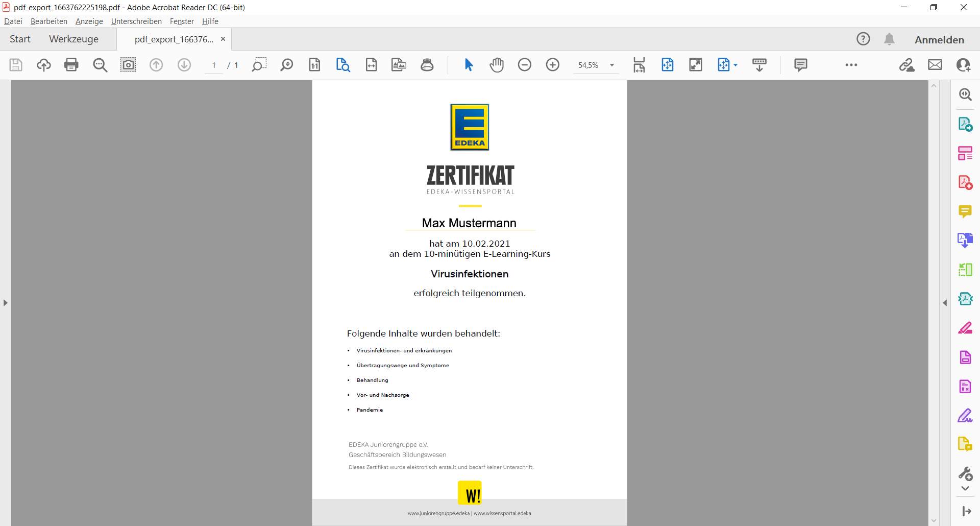Zoom out with minus button
This screenshot has height=526, width=980.
(x=525, y=65)
